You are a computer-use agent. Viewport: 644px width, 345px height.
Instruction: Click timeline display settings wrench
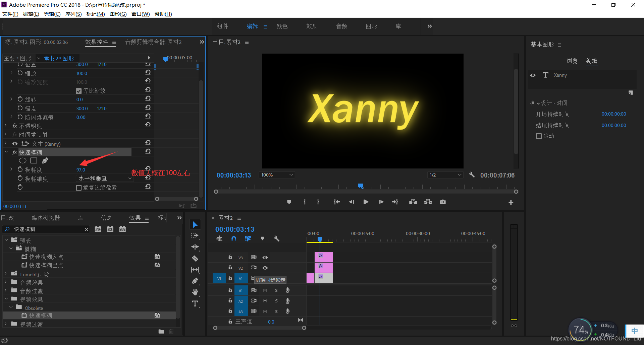click(276, 238)
